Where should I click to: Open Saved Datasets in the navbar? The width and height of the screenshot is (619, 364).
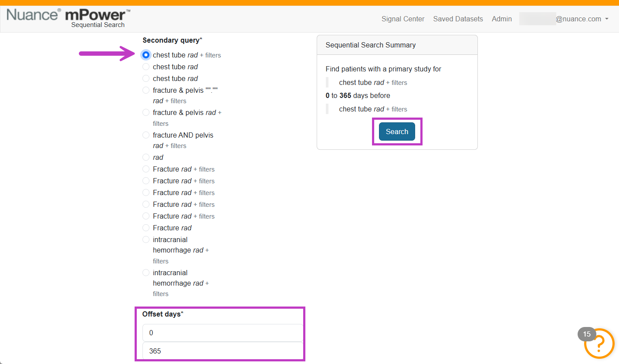[458, 19]
